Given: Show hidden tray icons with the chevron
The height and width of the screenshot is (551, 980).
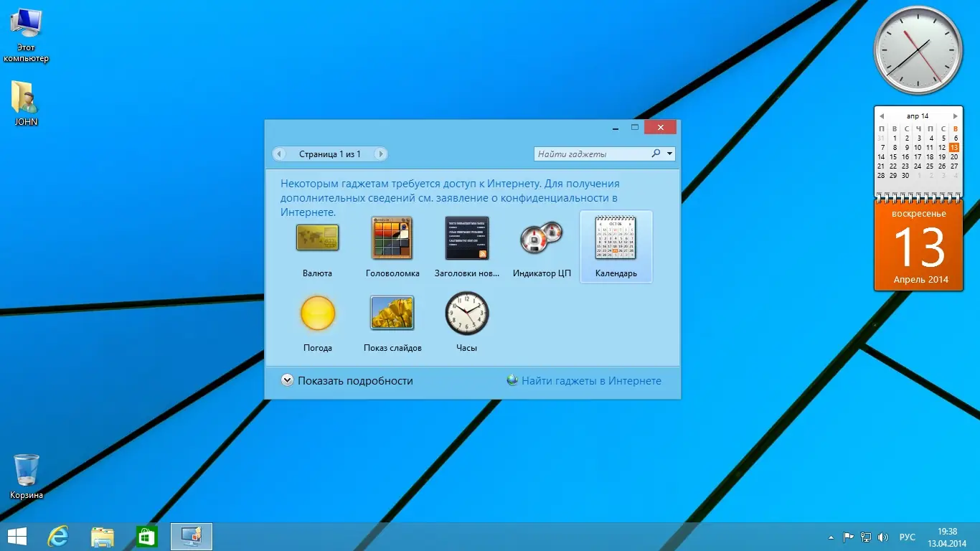Looking at the screenshot, I should (x=831, y=536).
